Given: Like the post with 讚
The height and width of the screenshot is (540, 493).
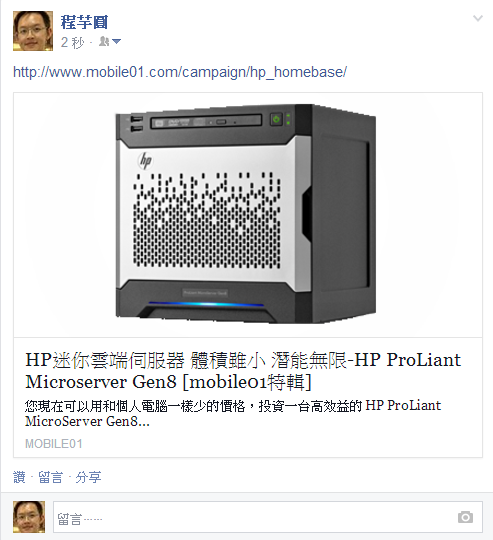Looking at the screenshot, I should pyautogui.click(x=19, y=477).
